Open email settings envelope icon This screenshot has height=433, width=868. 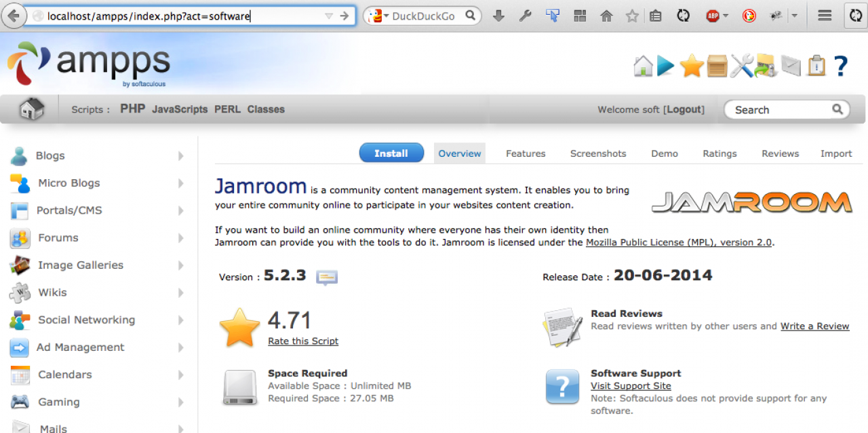pos(791,66)
